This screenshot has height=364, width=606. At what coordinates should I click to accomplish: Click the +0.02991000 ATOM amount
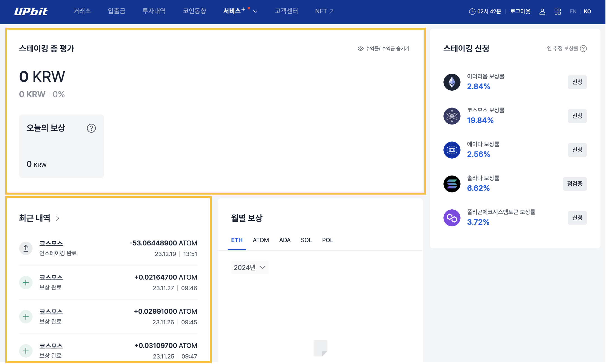[165, 311]
